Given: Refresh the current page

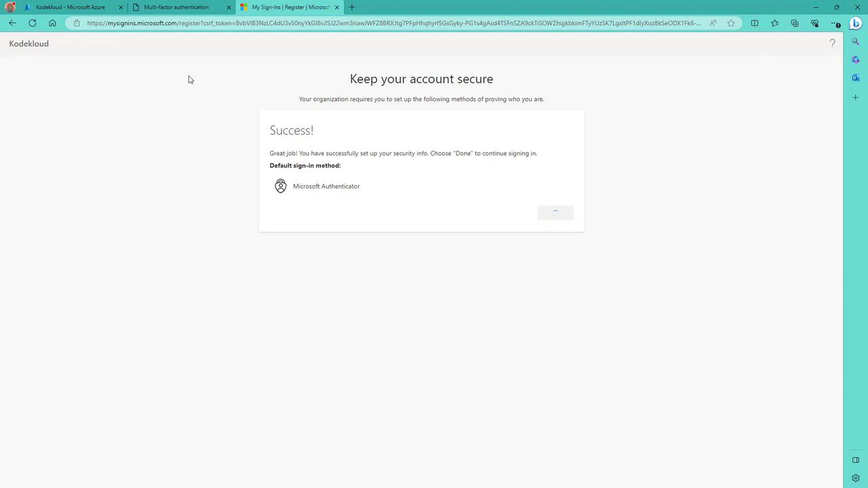Looking at the screenshot, I should tap(32, 23).
